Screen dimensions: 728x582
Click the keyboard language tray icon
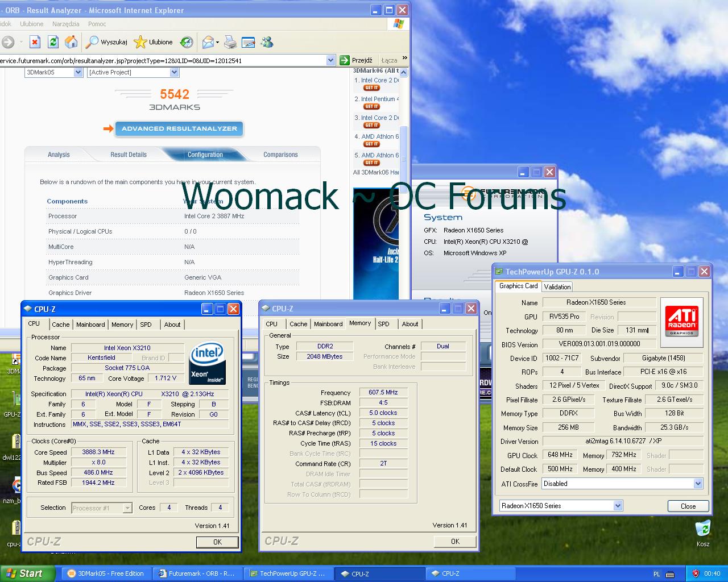point(671,573)
